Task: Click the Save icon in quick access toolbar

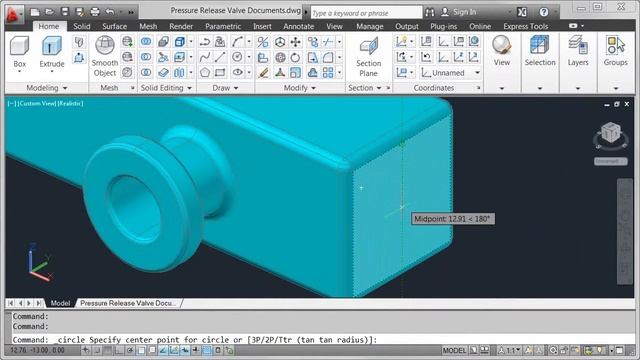Action: pyautogui.click(x=64, y=11)
